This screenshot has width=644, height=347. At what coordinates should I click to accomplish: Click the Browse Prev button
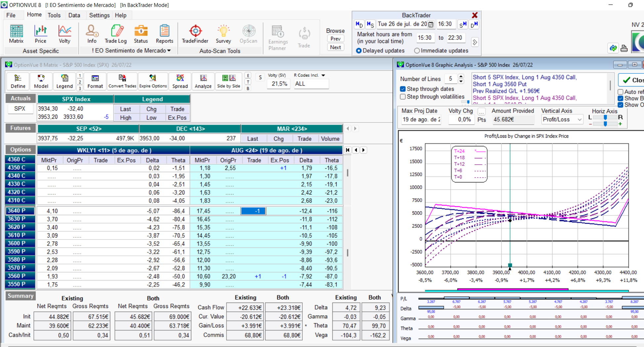pyautogui.click(x=335, y=39)
